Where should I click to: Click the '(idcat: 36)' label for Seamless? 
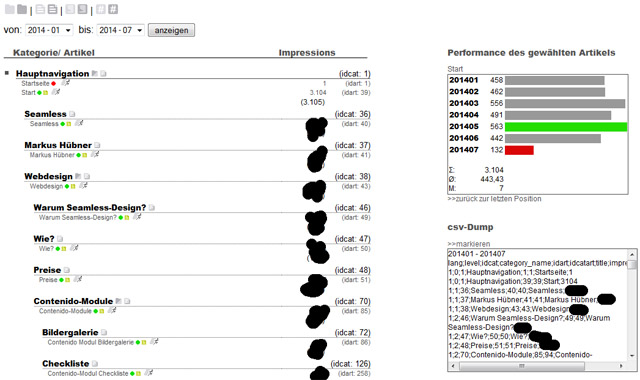(x=353, y=114)
